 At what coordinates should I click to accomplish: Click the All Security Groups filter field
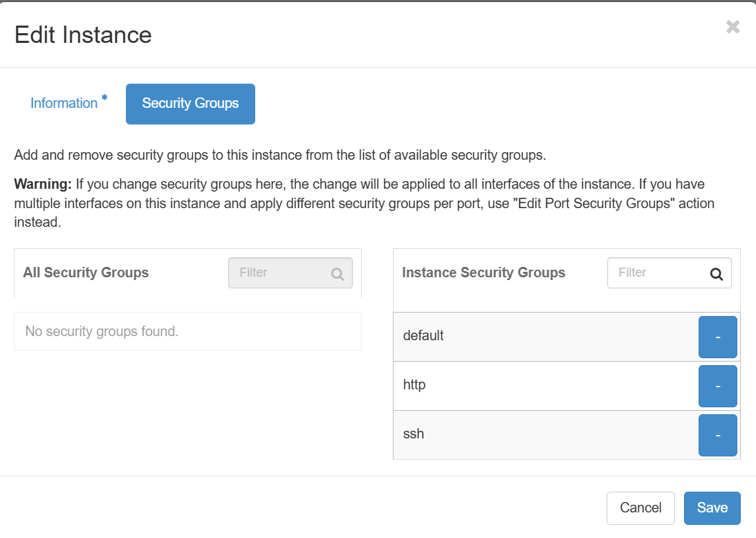pos(280,273)
